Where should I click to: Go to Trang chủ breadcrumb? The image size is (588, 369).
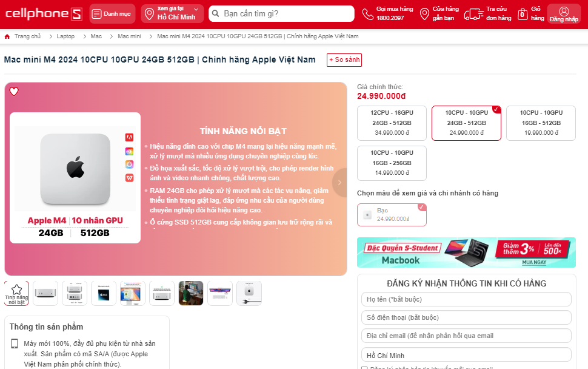27,36
